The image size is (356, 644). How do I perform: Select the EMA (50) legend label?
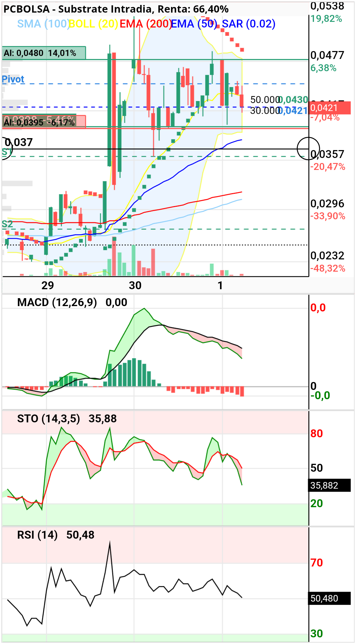pyautogui.click(x=194, y=24)
